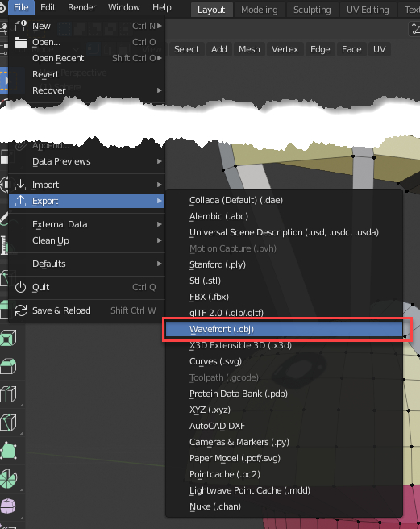Select the Inset Faces tool icon

tap(8, 338)
